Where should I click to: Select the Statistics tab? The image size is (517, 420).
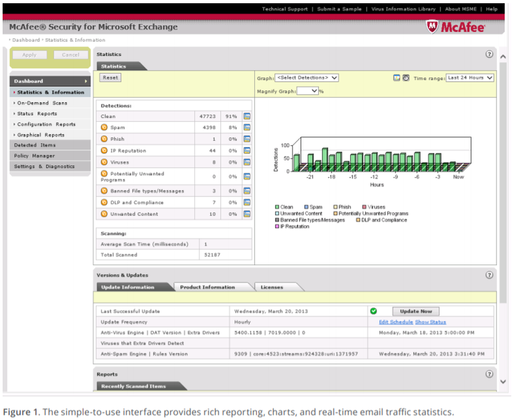click(x=120, y=66)
